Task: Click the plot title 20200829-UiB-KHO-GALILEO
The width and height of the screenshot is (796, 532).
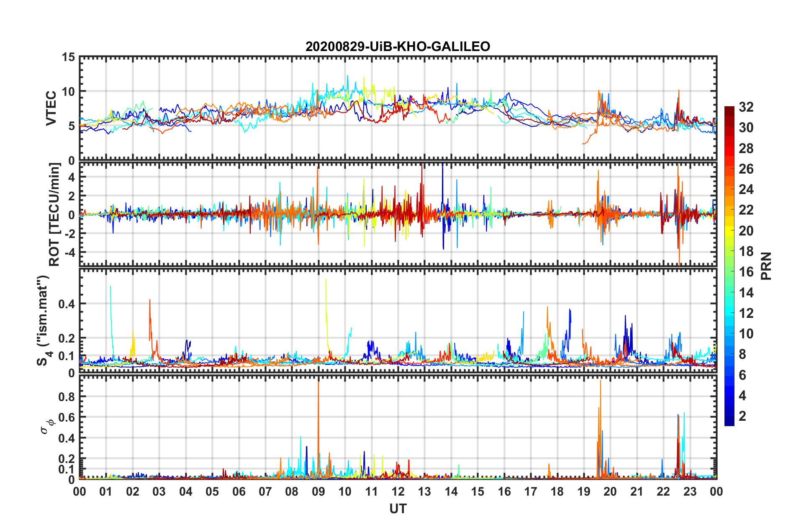Action: (x=398, y=46)
